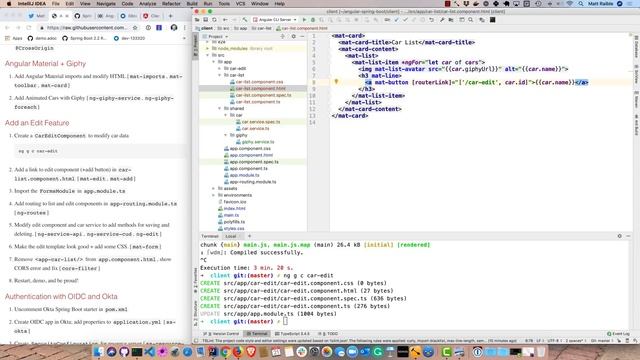This screenshot has height=360, width=640.
Task: Hide the Terminal panel with minus icon
Action: click(628, 236)
